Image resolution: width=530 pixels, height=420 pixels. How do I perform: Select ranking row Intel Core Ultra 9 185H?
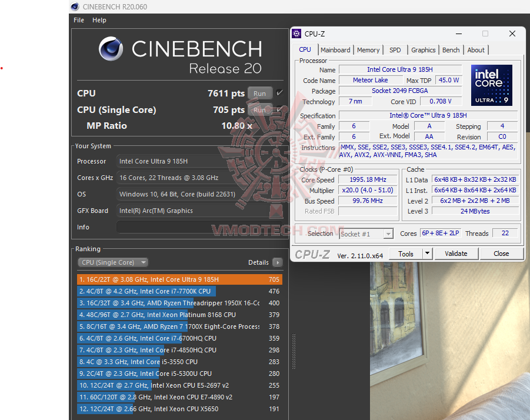(x=179, y=279)
